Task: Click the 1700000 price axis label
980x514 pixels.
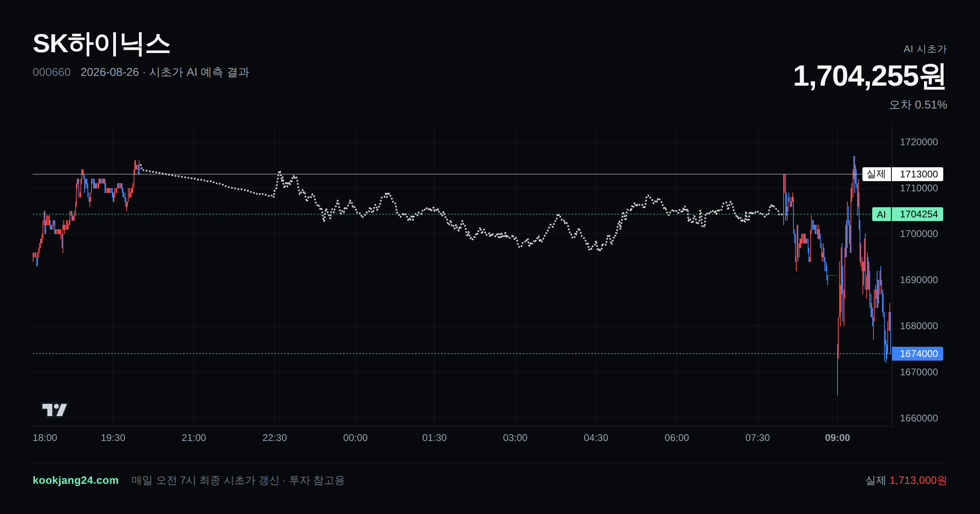Action: [919, 234]
